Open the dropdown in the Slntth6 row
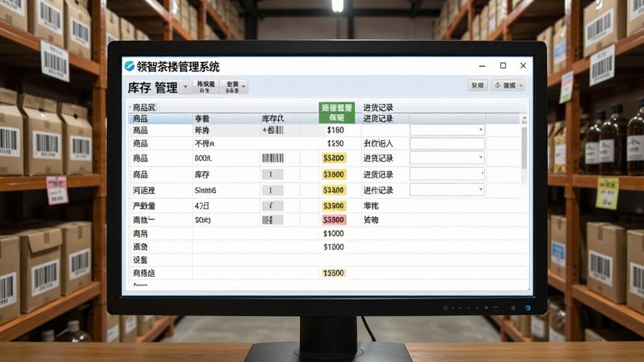 point(447,190)
